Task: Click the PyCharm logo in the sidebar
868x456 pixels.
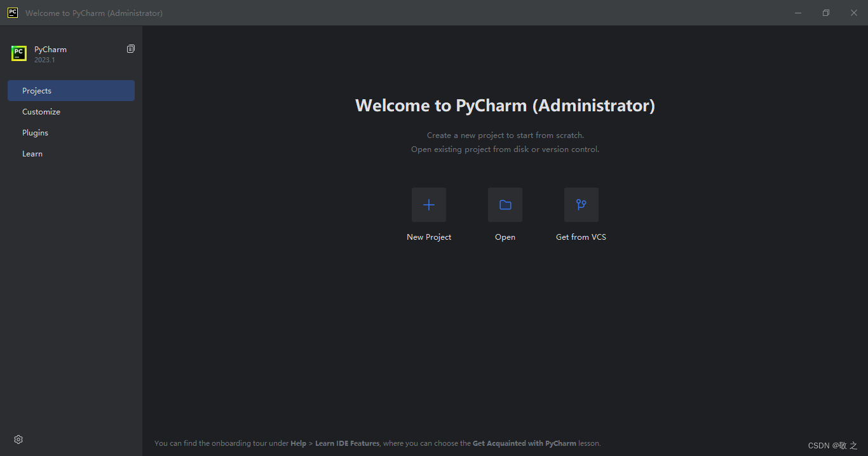Action: coord(19,54)
